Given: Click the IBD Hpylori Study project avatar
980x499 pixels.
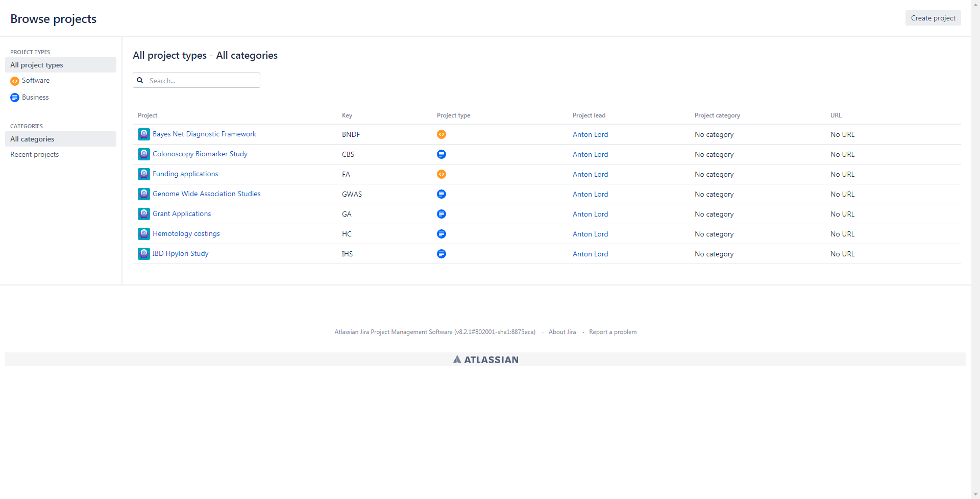Looking at the screenshot, I should (144, 254).
